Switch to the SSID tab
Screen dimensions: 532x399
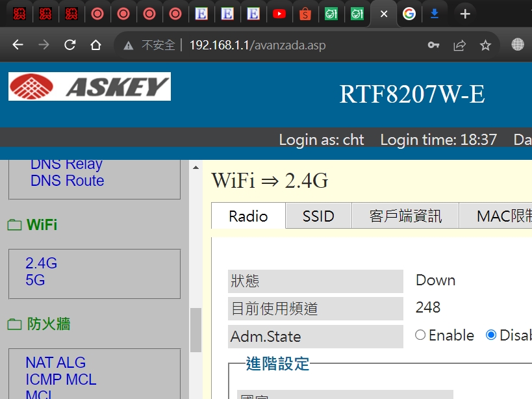(x=318, y=216)
